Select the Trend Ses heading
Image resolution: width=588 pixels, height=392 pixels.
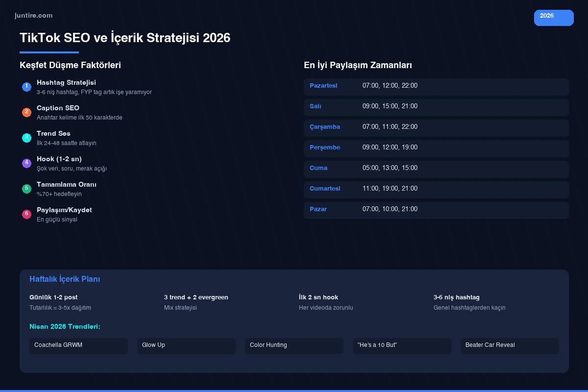53,134
